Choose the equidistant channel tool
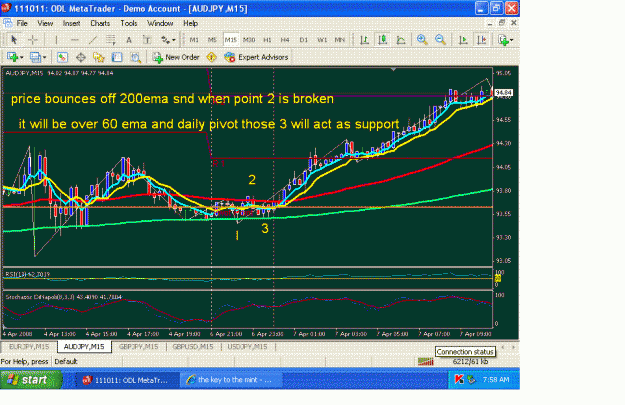This screenshot has width=625, height=405. tap(111, 39)
